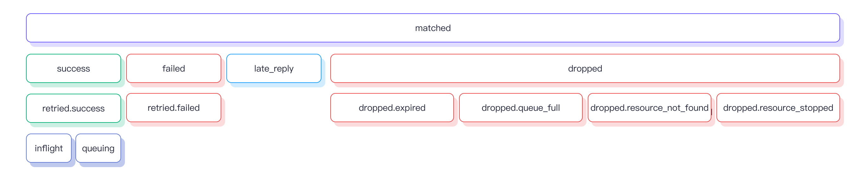Click the retried.failed box

tap(173, 108)
